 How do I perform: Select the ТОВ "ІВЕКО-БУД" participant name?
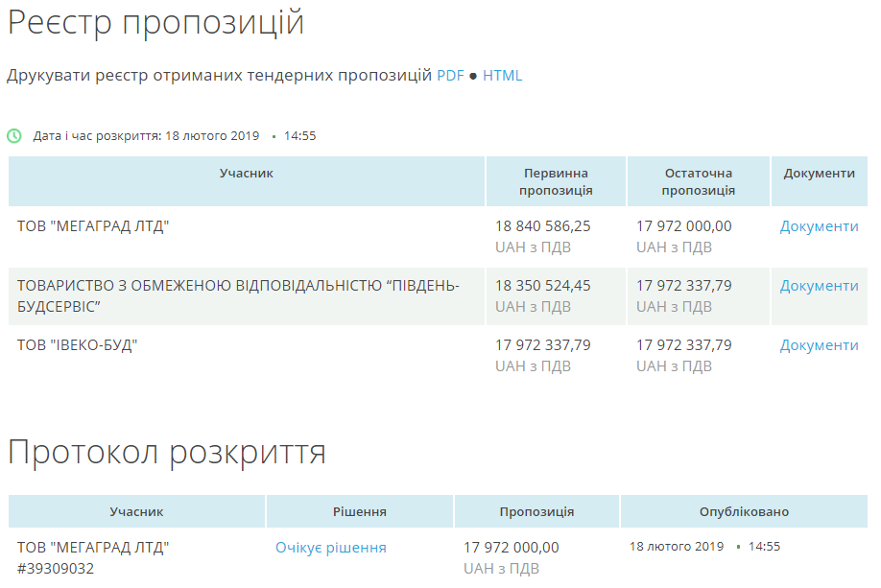coord(78,345)
